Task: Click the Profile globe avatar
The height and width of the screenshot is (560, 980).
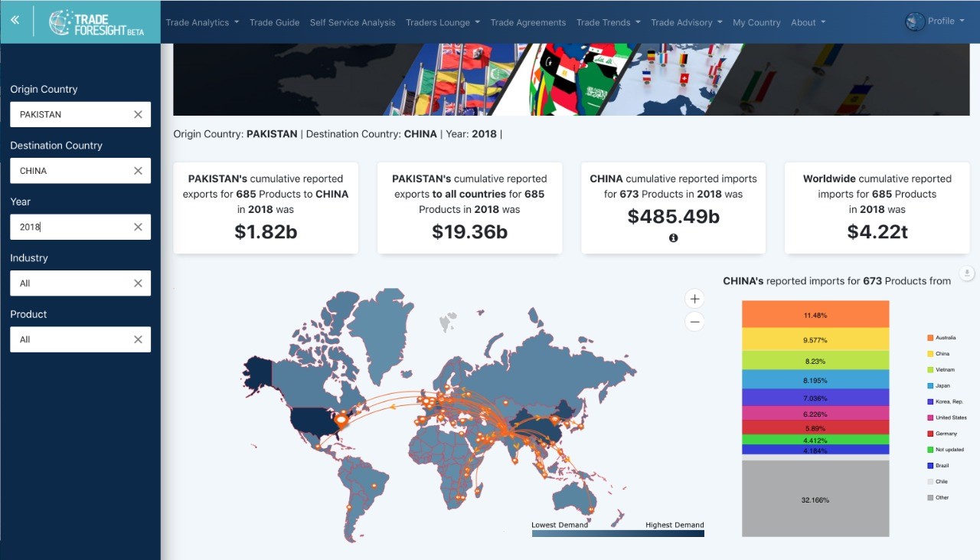Action: pyautogui.click(x=915, y=21)
